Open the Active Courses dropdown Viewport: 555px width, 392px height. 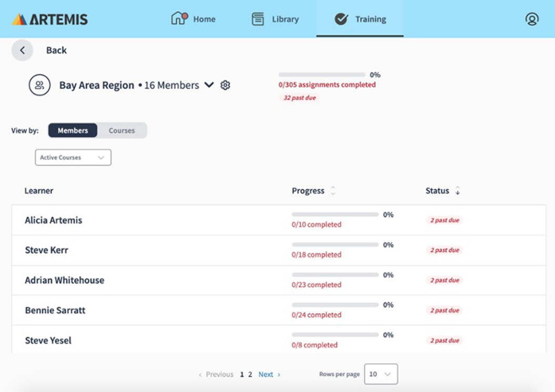pos(73,158)
